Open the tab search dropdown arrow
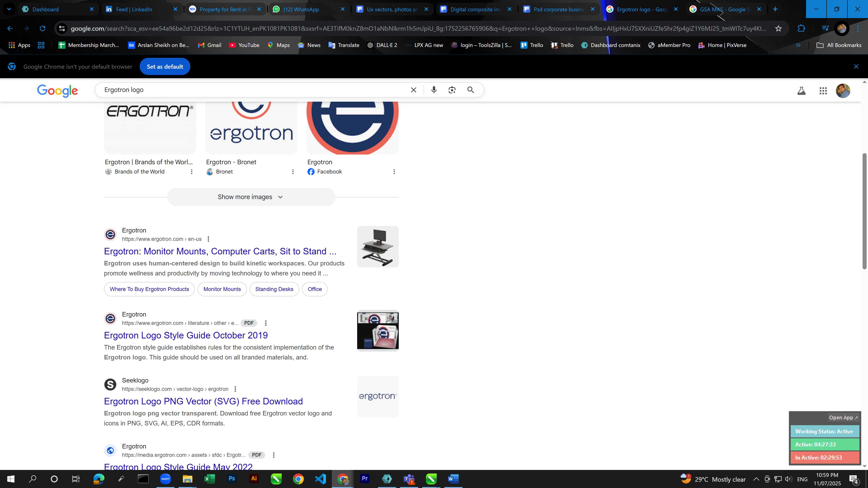Image resolution: width=868 pixels, height=488 pixels. point(9,9)
